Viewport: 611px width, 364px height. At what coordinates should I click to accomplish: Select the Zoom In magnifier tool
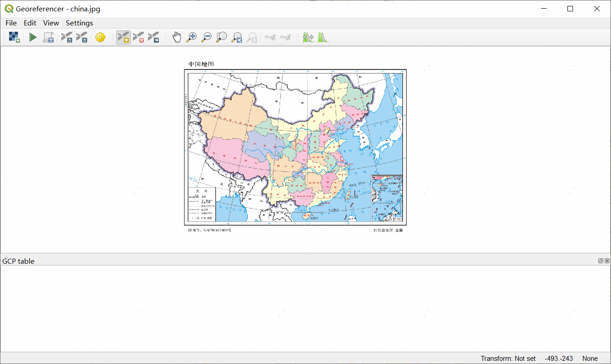(192, 37)
